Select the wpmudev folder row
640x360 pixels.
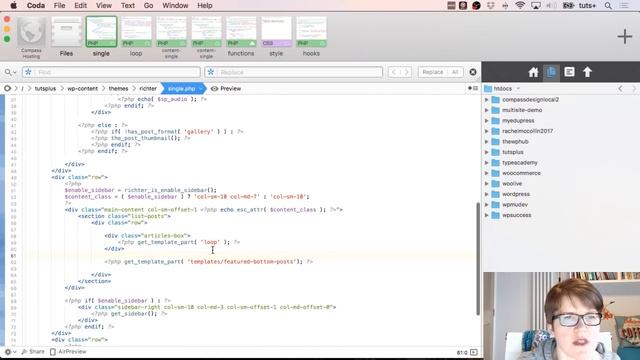(x=561, y=204)
